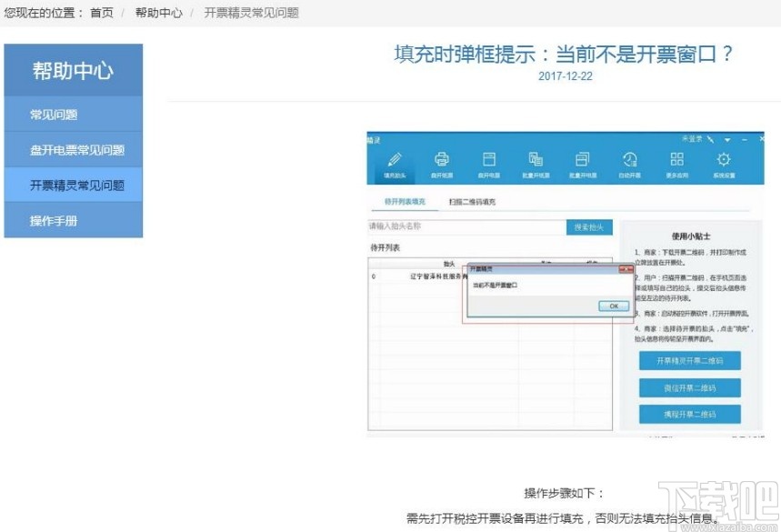
Task: Click the printer icon in the toolbar
Action: 441,159
